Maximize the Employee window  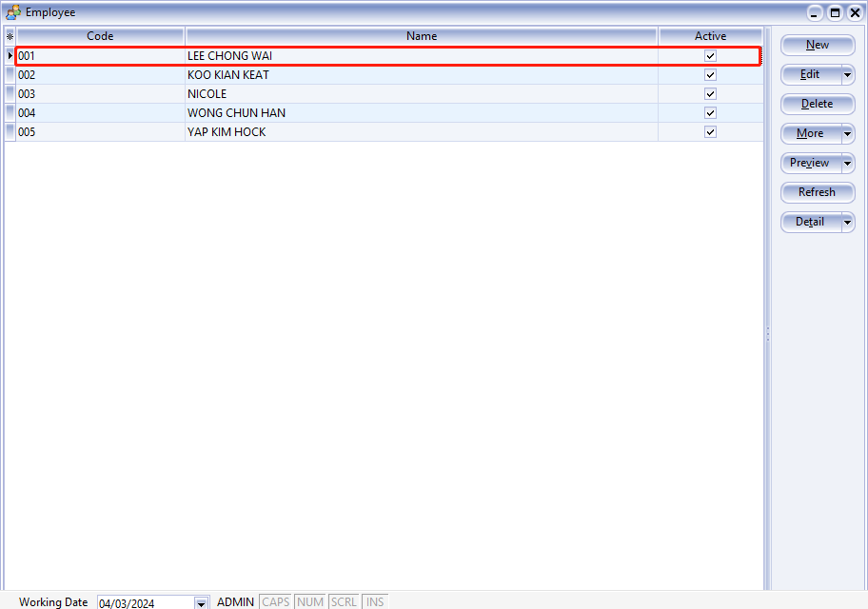835,12
